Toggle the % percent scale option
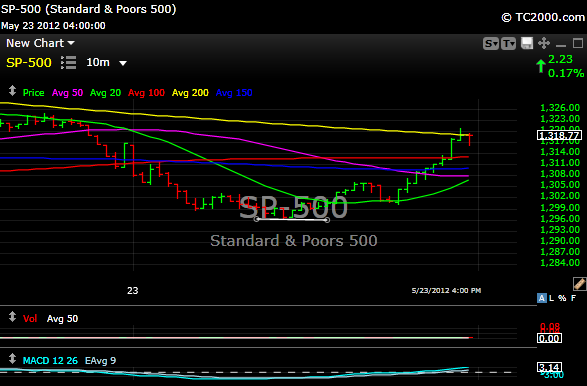 (x=562, y=298)
